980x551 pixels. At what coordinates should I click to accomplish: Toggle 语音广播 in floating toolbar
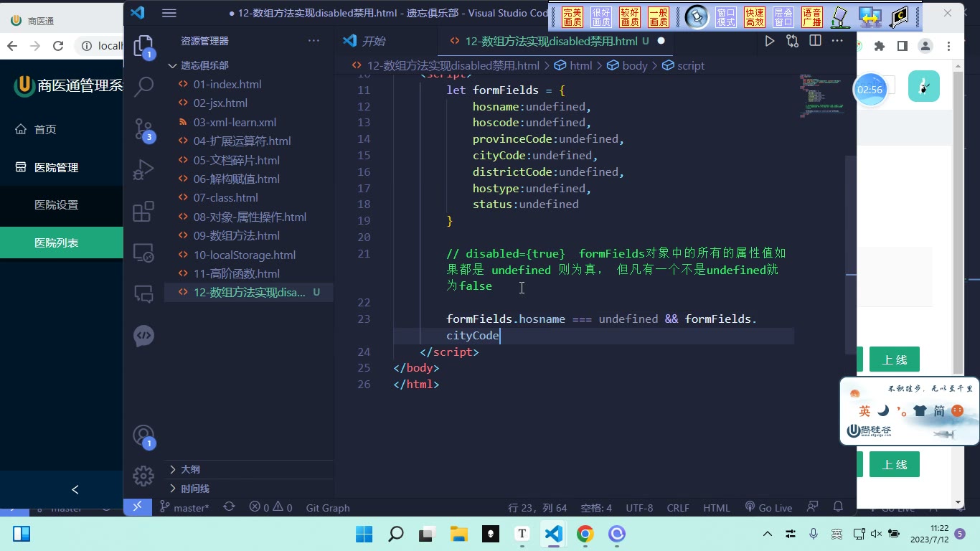point(812,17)
